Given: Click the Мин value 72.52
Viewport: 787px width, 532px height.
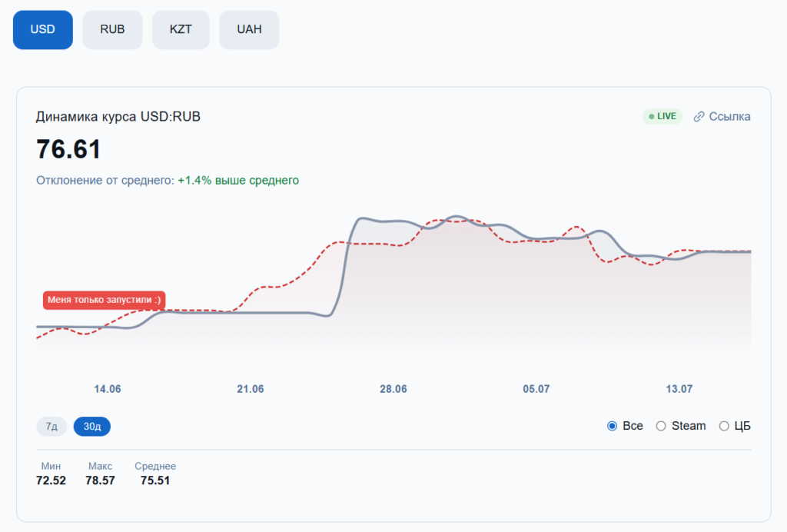Looking at the screenshot, I should click(51, 480).
